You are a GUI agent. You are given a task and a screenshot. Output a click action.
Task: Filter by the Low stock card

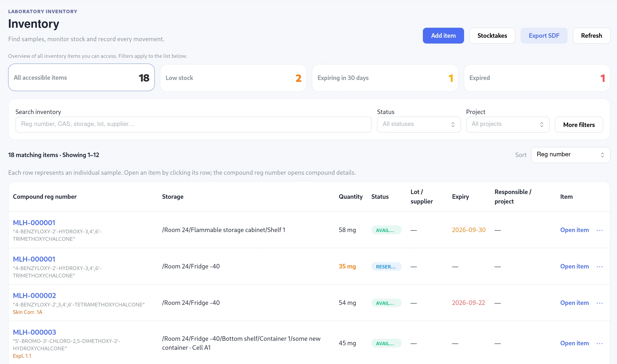point(233,78)
